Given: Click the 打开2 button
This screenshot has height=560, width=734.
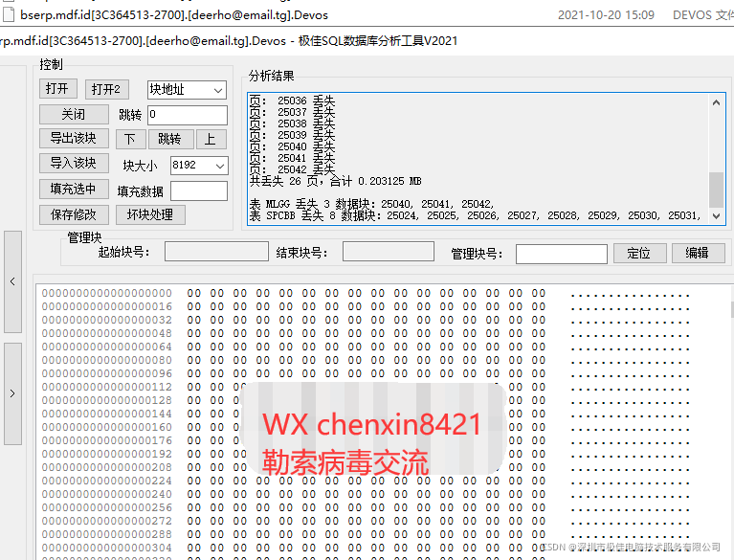Looking at the screenshot, I should [106, 89].
